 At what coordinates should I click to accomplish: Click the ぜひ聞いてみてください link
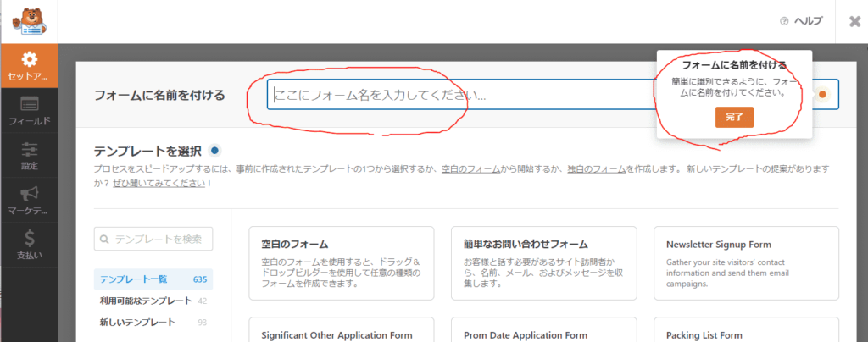pos(159,184)
